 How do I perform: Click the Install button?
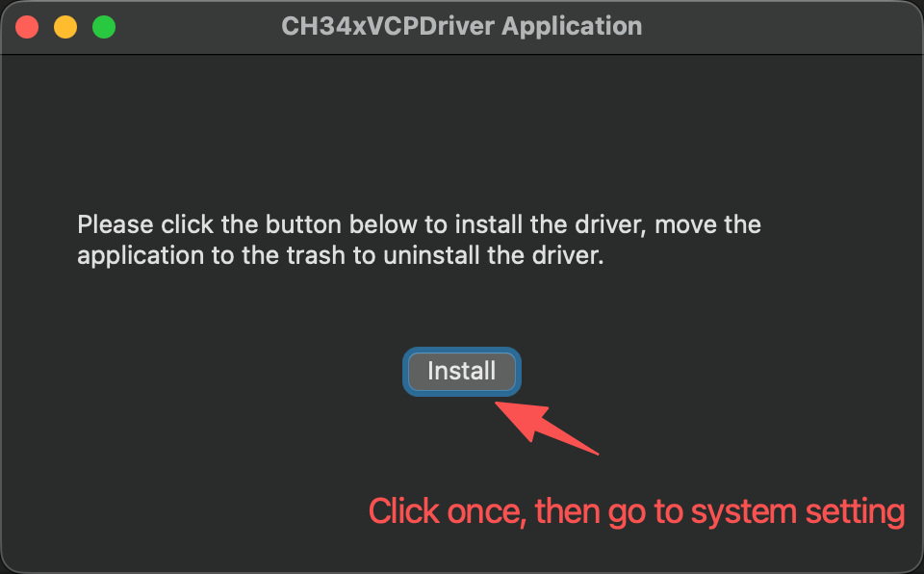tap(461, 371)
